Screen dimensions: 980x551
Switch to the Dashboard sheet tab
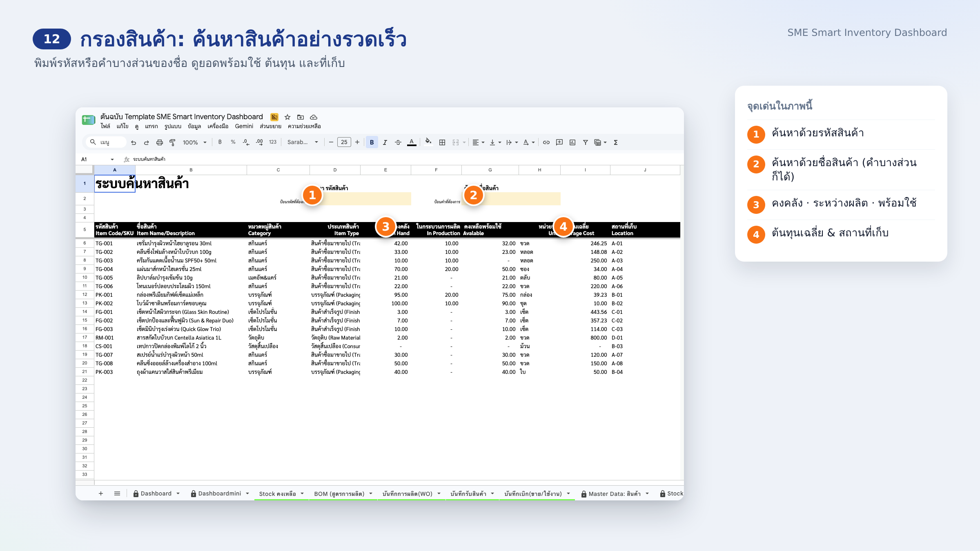tap(156, 493)
